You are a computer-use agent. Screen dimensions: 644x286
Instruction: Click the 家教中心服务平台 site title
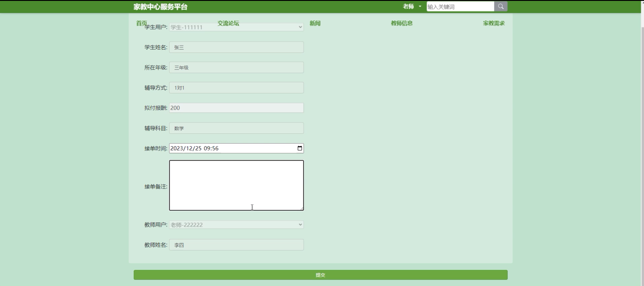[x=161, y=7]
